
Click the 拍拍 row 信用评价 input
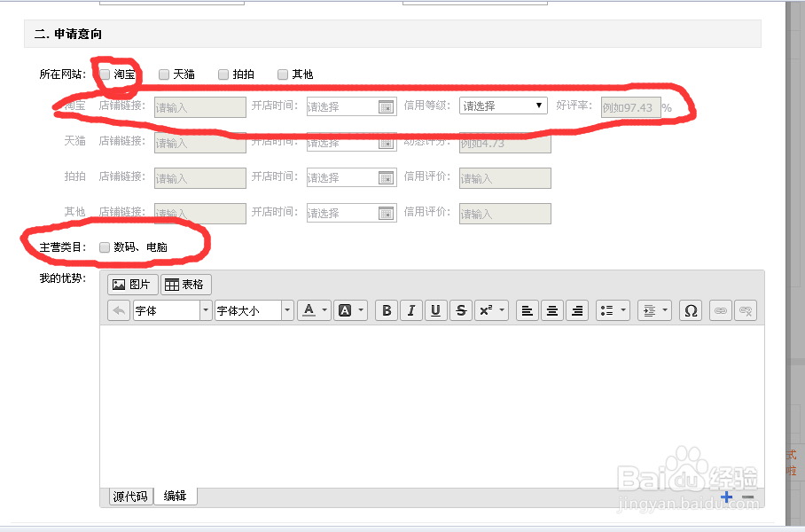tap(505, 178)
